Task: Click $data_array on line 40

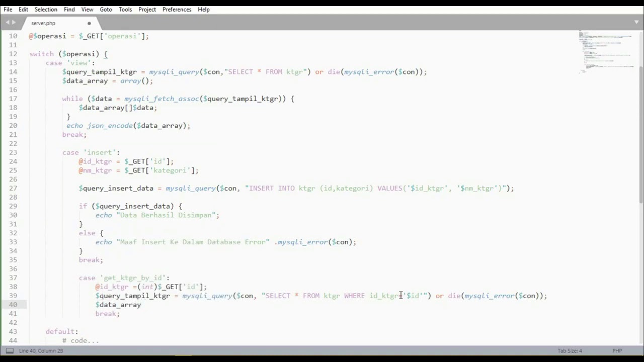Action: tap(118, 305)
